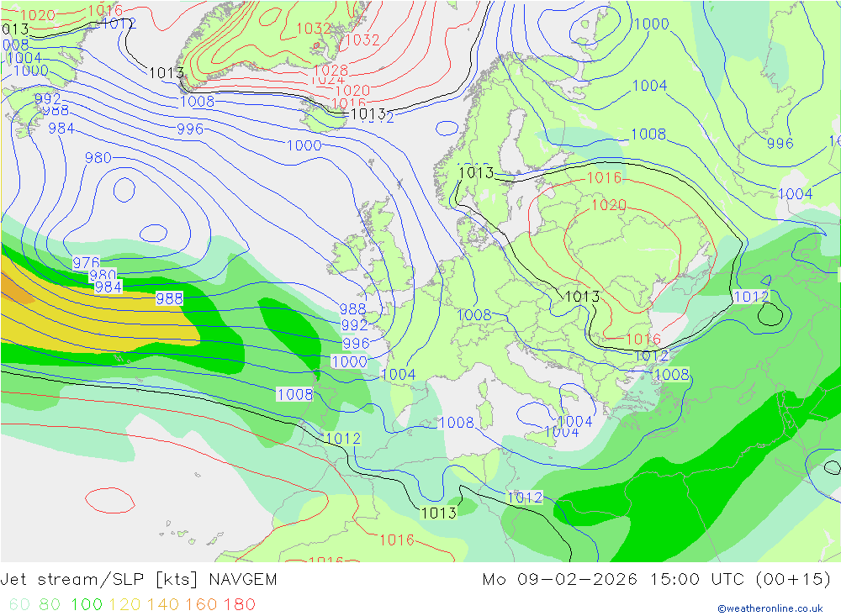Click the 976 isobar label
The width and height of the screenshot is (841, 616).
(87, 263)
